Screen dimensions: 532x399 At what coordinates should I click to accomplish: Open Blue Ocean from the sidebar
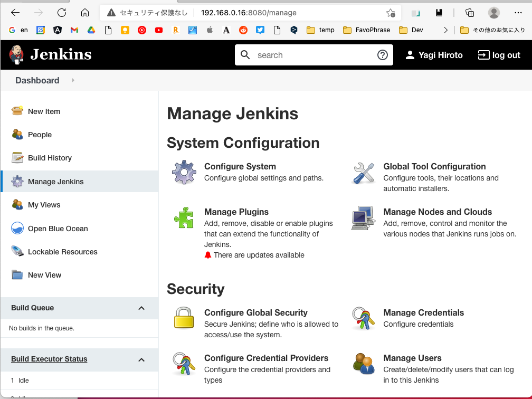point(58,229)
